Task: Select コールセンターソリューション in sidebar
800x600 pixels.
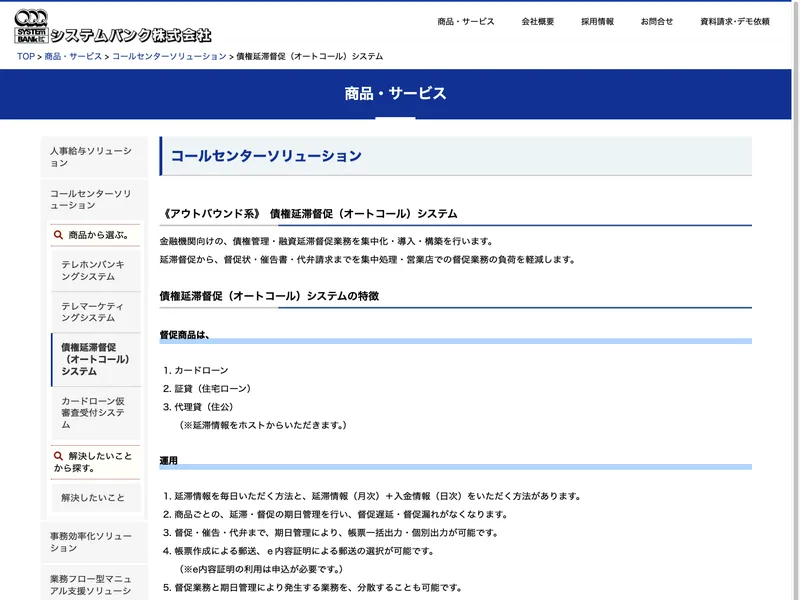Action: [91, 199]
